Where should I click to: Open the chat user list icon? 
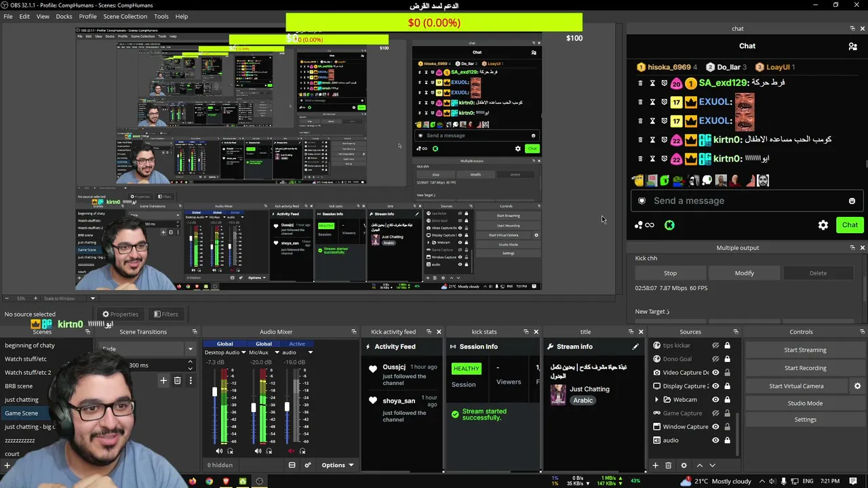point(852,46)
